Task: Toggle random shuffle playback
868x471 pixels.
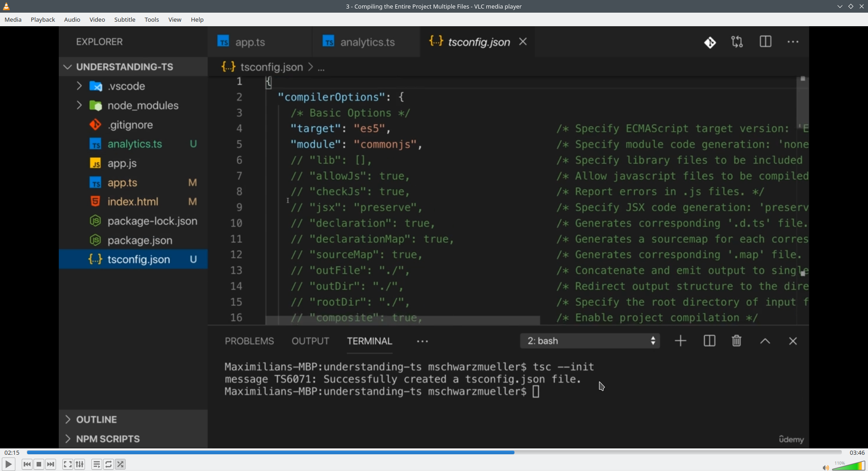Action: coord(121,464)
